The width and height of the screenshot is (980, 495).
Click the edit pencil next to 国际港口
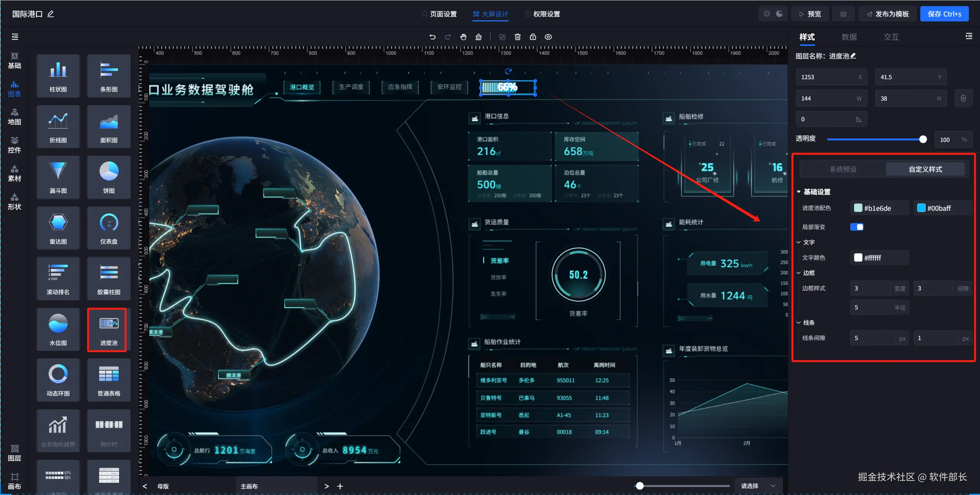(x=51, y=14)
